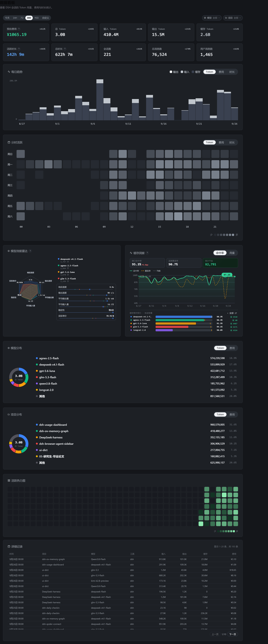Click the red dot beside dsh-browser-agent-sidebar
268x644 pixels.
[x=37, y=444]
